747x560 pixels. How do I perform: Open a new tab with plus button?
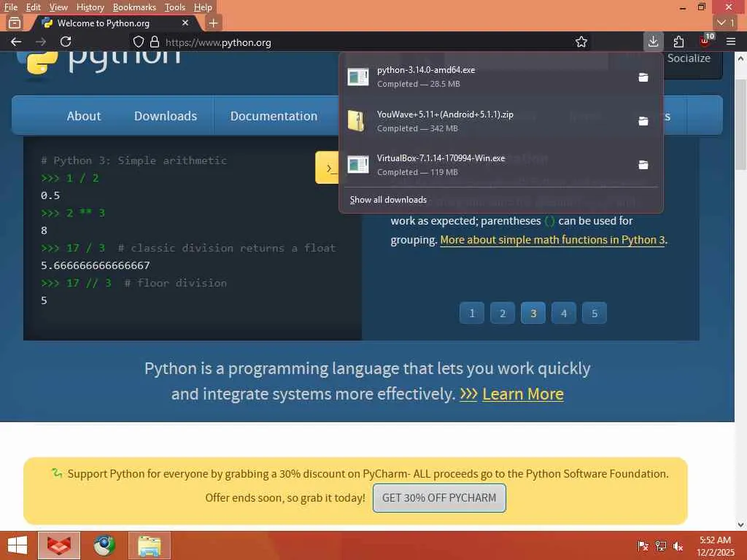pyautogui.click(x=214, y=23)
